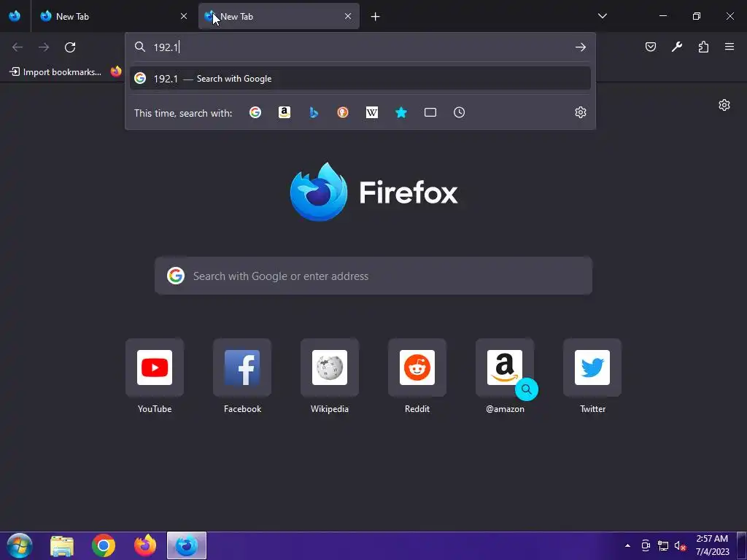
Task: Search this time with DuckDuckGo
Action: point(343,112)
